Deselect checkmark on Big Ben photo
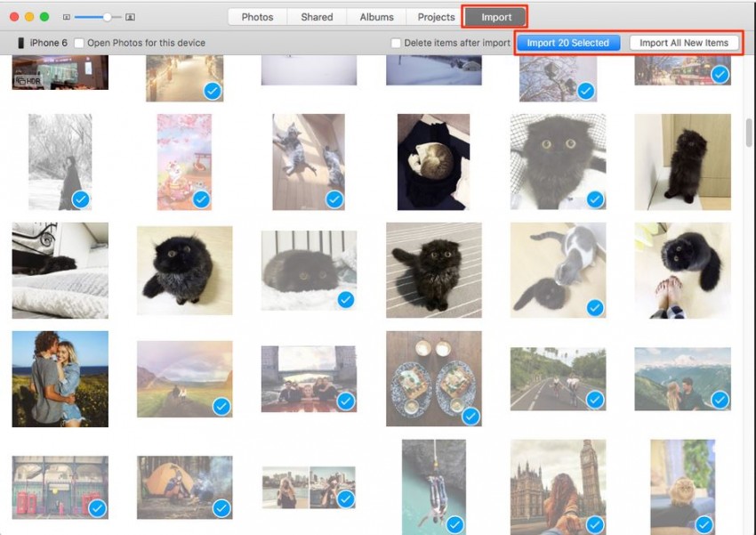The width and height of the screenshot is (756, 535). tap(586, 523)
